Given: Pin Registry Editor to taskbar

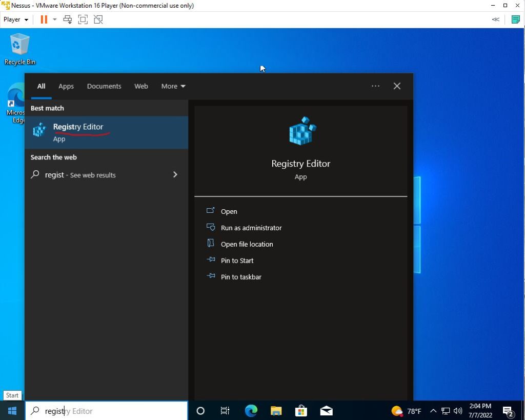Looking at the screenshot, I should click(x=241, y=277).
